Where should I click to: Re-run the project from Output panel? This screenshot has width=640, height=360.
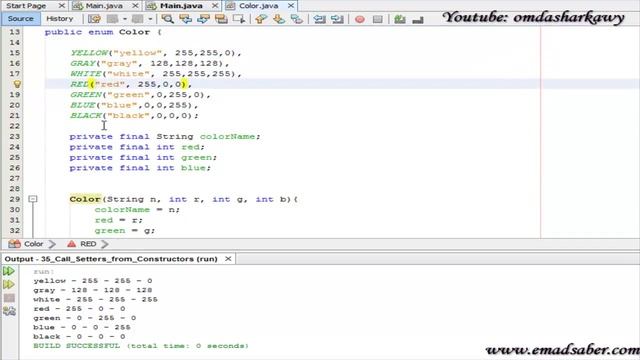pyautogui.click(x=9, y=271)
